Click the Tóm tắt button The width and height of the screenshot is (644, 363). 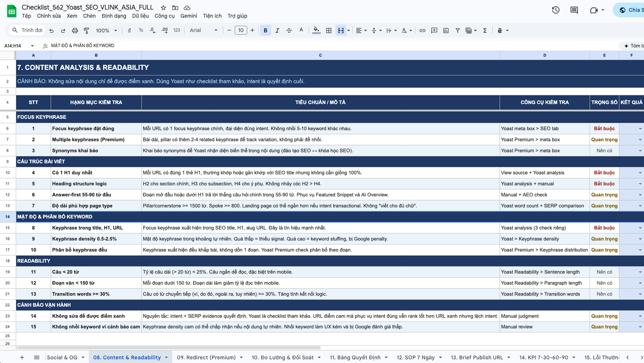(x=632, y=46)
